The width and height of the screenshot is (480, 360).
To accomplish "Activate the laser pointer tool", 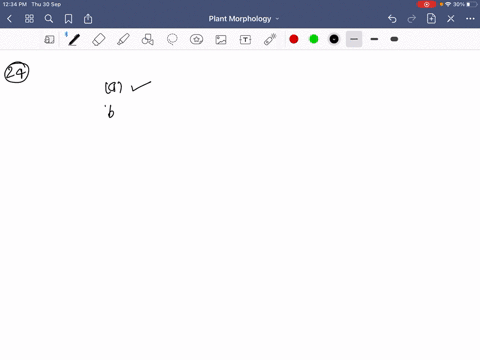I will (x=270, y=40).
